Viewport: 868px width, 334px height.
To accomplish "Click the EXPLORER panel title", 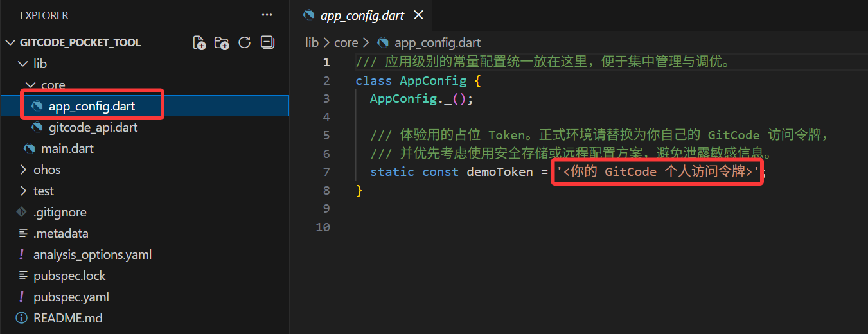I will pyautogui.click(x=44, y=15).
